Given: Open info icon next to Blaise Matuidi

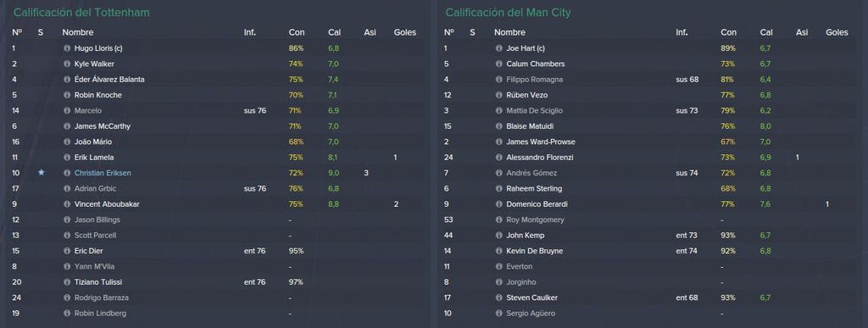Looking at the screenshot, I should (x=498, y=126).
